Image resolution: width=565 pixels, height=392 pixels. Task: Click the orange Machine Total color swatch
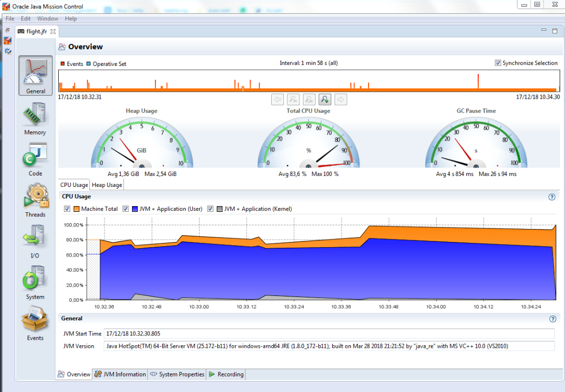[x=76, y=209]
